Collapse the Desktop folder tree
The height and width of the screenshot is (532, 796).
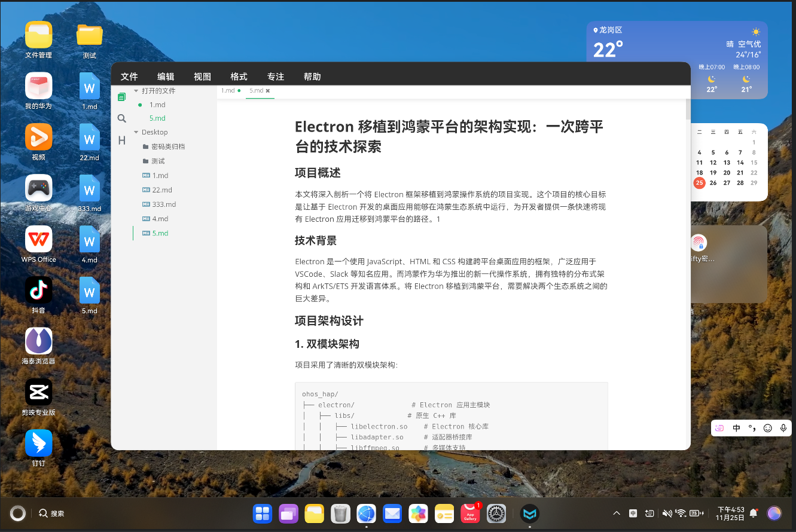pyautogui.click(x=136, y=132)
